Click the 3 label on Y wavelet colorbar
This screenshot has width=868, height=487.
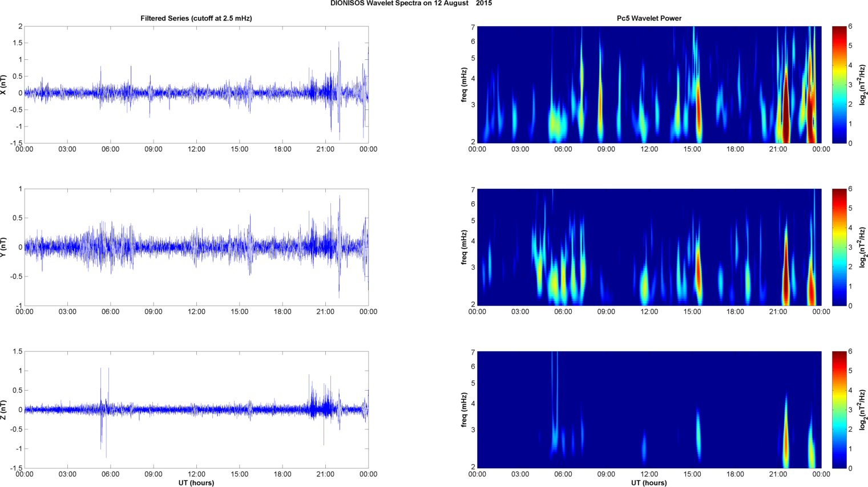click(850, 247)
